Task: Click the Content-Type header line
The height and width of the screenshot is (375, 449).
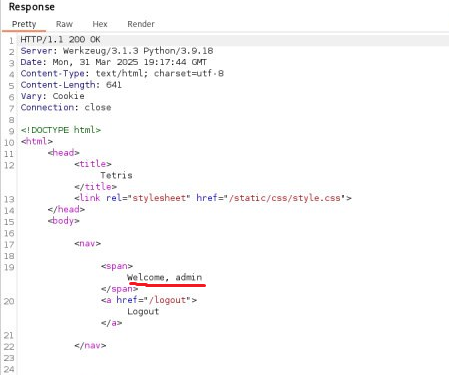Action: (122, 73)
